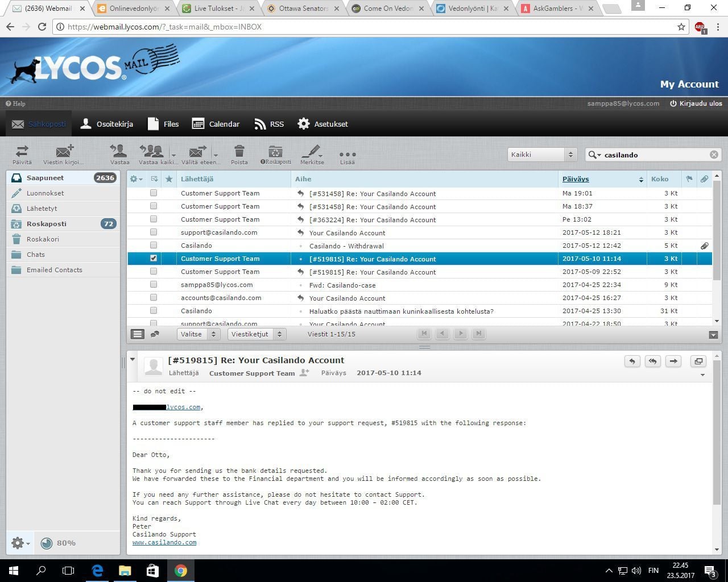
Task: Click the star column header icon
Action: [x=169, y=178]
